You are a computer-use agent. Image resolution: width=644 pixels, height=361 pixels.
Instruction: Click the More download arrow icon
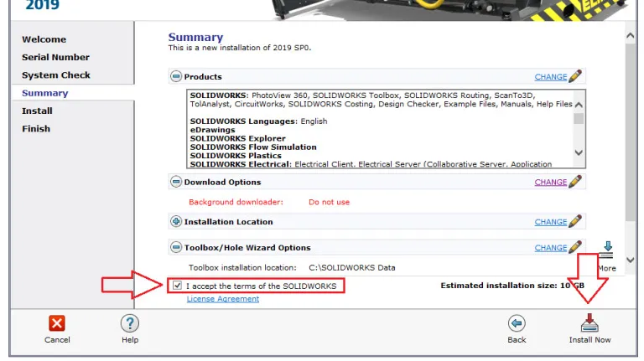pyautogui.click(x=608, y=250)
